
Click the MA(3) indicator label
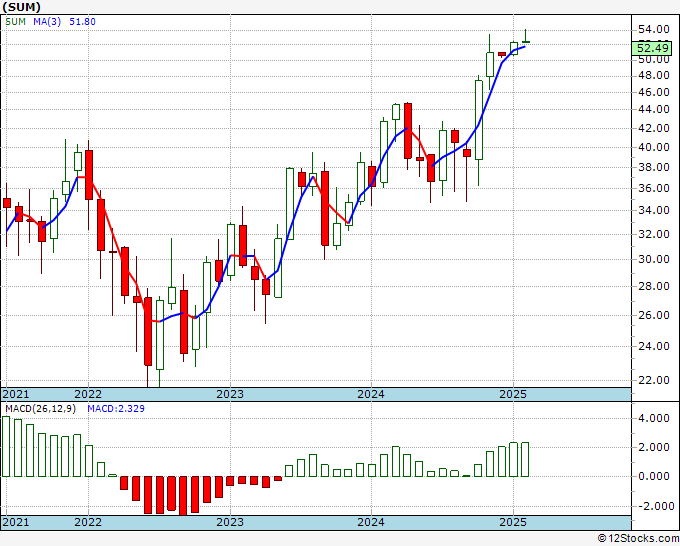coord(47,22)
